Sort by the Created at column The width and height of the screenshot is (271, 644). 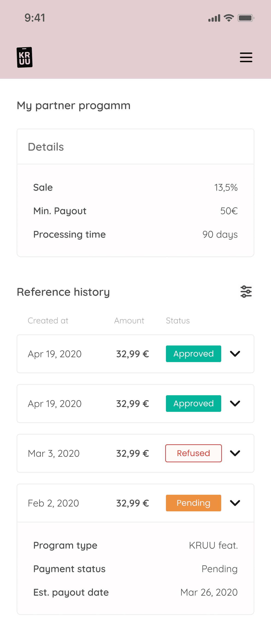(x=48, y=320)
